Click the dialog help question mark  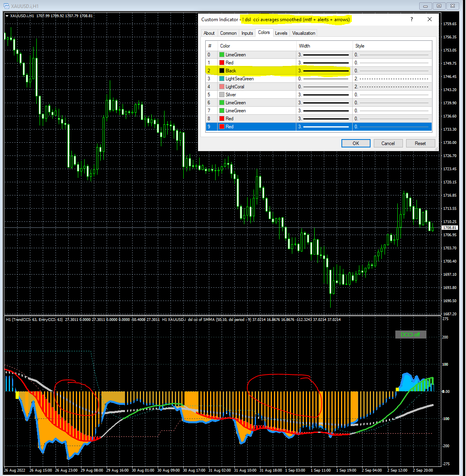click(411, 20)
